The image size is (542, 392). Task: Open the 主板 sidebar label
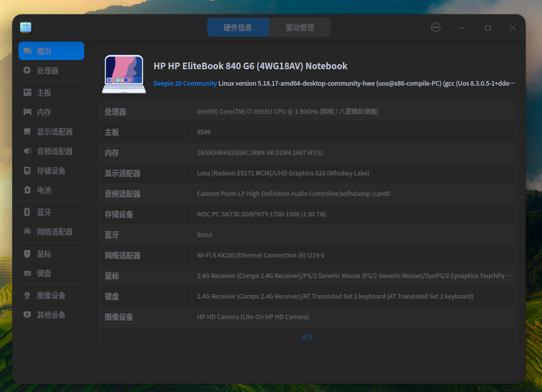tap(44, 93)
